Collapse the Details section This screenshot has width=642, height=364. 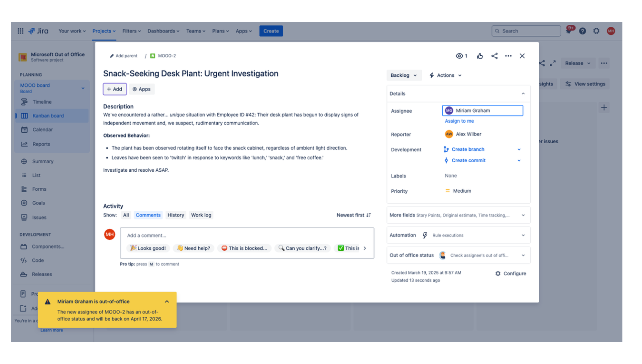tap(523, 94)
